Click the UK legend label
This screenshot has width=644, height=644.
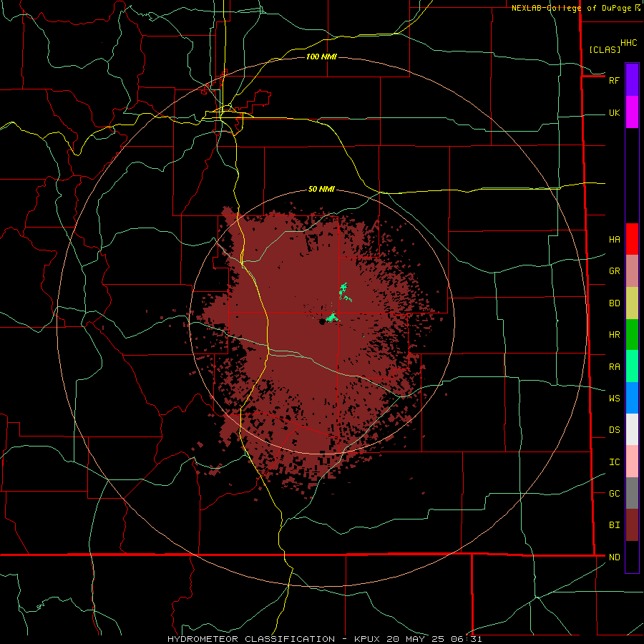click(614, 112)
